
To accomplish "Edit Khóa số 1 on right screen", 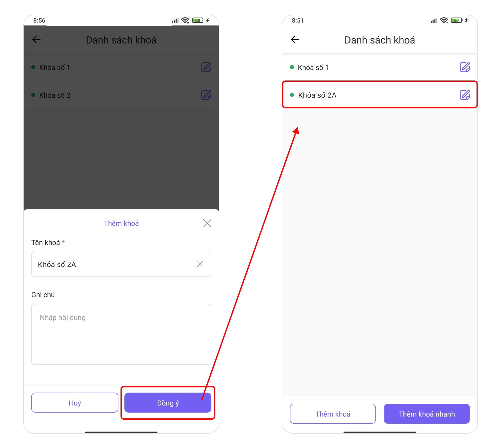I will point(465,67).
